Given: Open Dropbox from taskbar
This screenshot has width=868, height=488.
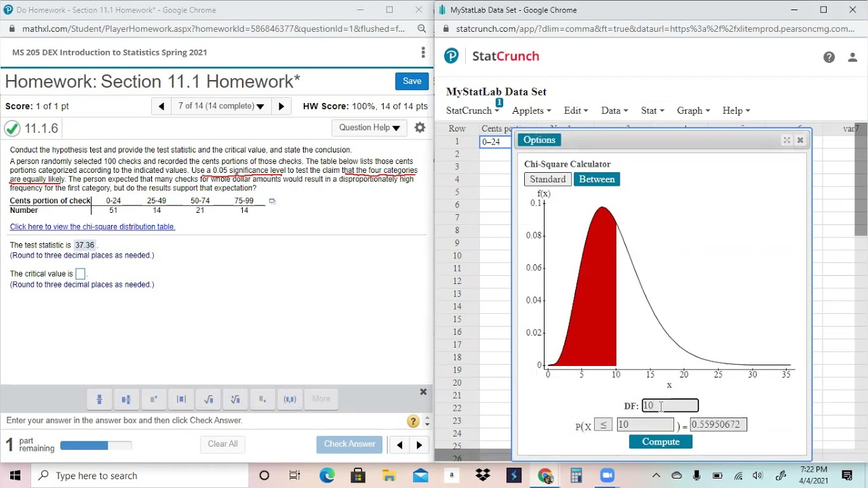Looking at the screenshot, I should (x=483, y=475).
